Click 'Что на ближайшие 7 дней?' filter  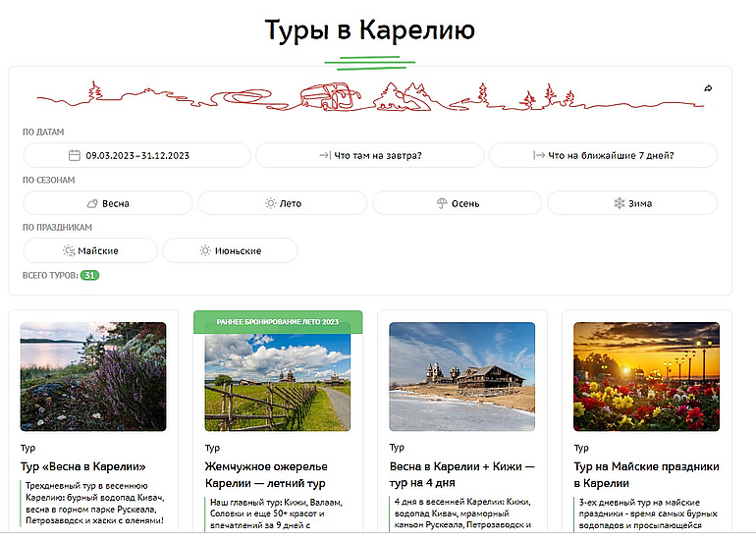click(x=603, y=155)
